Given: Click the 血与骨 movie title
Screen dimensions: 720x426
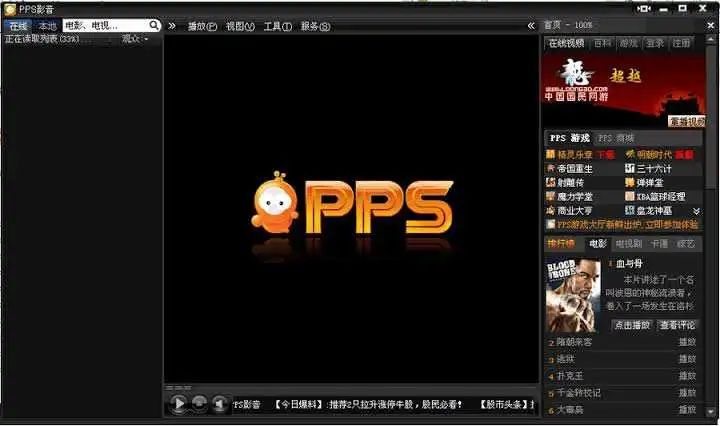Looking at the screenshot, I should (629, 263).
